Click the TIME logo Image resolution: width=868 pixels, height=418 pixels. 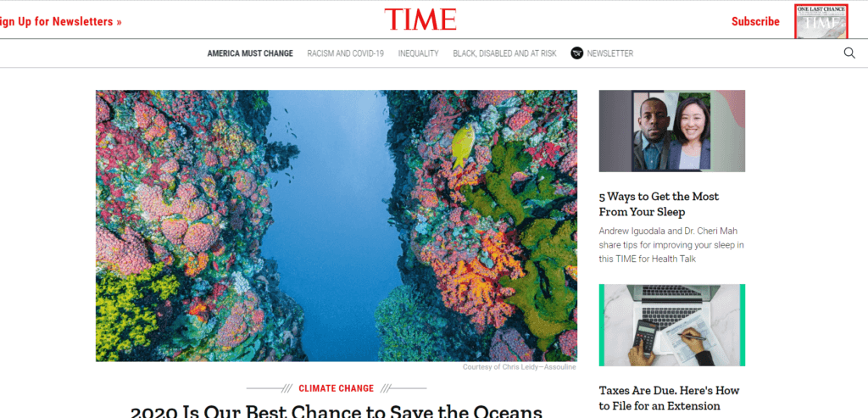420,20
